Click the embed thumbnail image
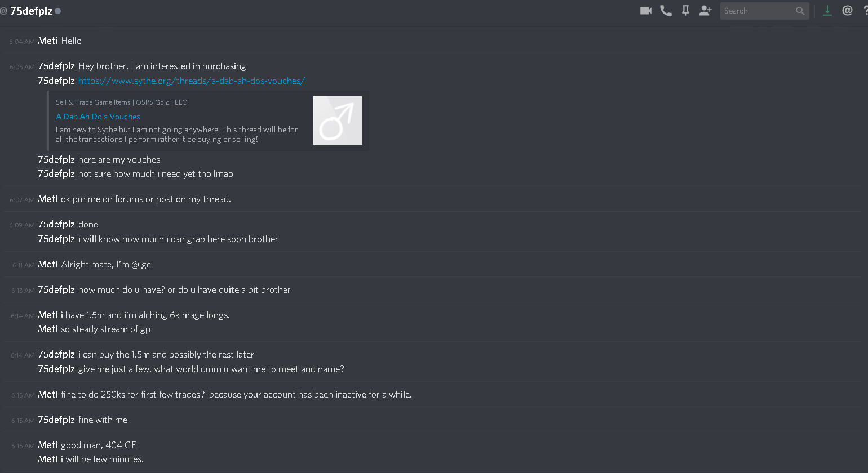 [x=338, y=121]
